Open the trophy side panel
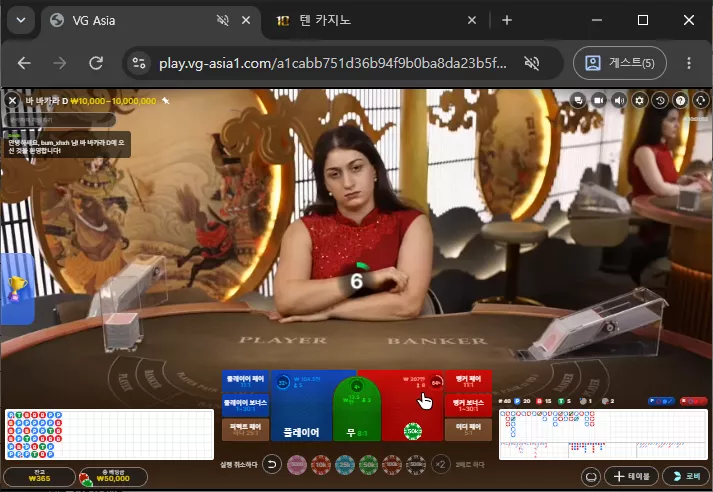 (x=17, y=289)
